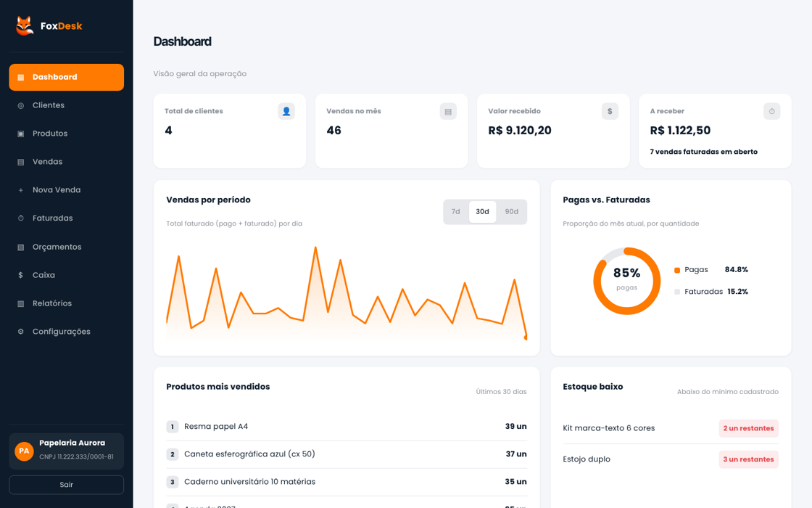Click the gear icon beside Configurações
Screen dimensions: 812x508
(21, 332)
